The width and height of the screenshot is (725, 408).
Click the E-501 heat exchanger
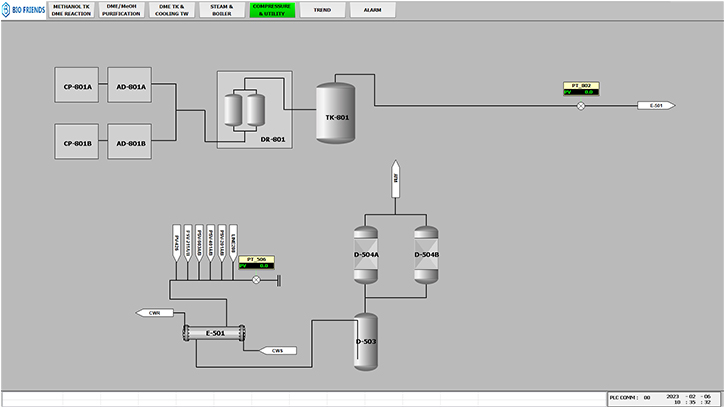214,333
